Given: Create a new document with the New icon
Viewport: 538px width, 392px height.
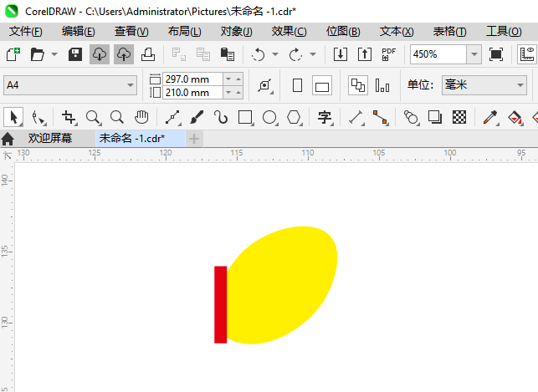Looking at the screenshot, I should coord(13,54).
